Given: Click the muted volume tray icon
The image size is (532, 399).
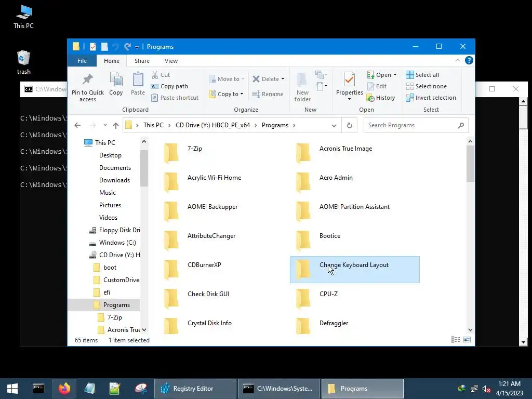Looking at the screenshot, I should coord(486,389).
